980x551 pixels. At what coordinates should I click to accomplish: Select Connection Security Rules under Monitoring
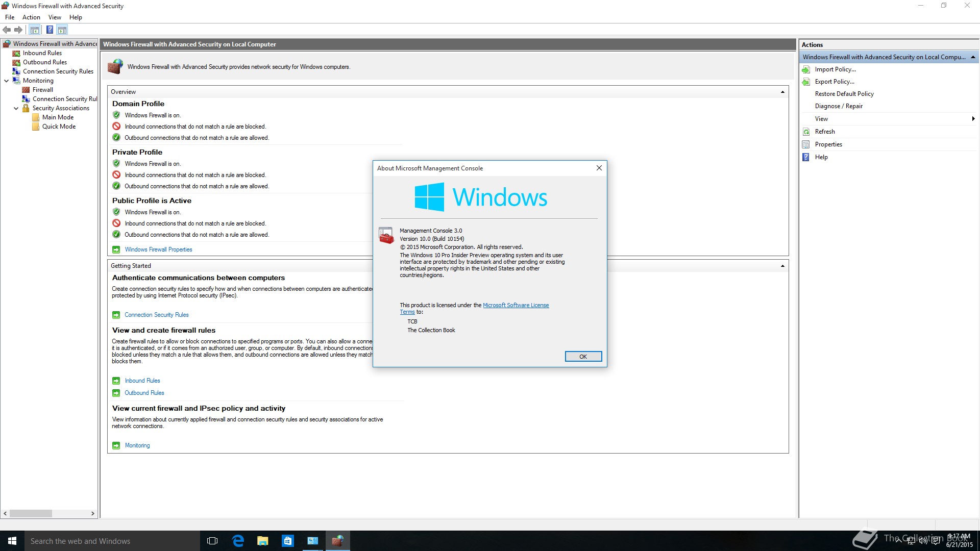tap(64, 99)
